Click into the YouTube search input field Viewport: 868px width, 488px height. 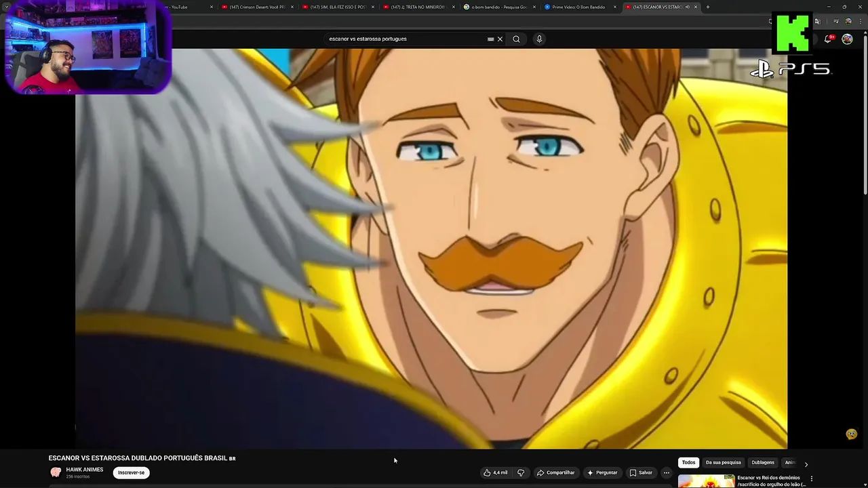coord(407,39)
